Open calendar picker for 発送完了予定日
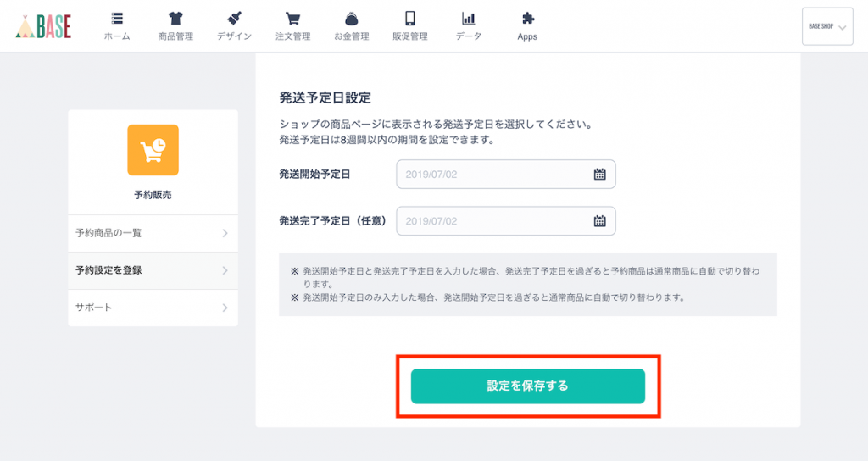Viewport: 868px width, 461px height. (599, 221)
